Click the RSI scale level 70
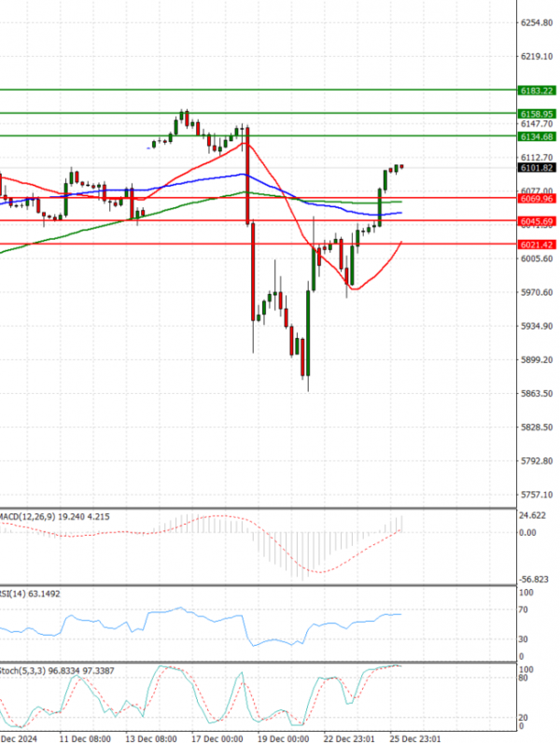The height and width of the screenshot is (743, 560). tap(523, 610)
